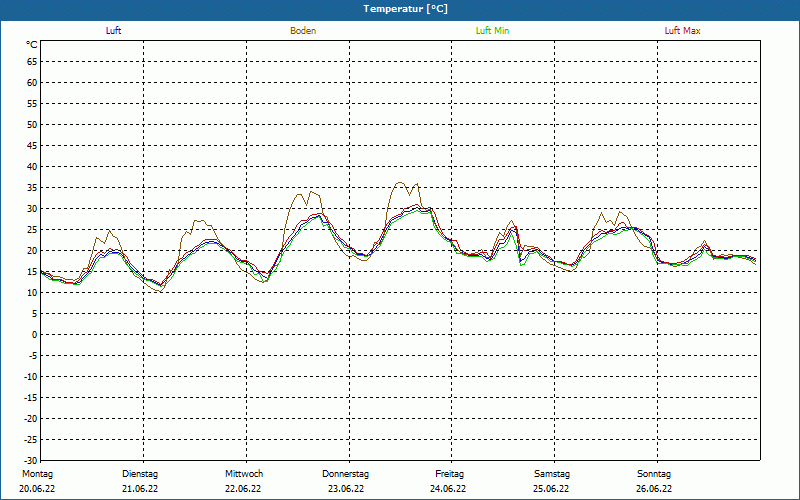Select the -10 value on the y-axis

click(x=31, y=377)
